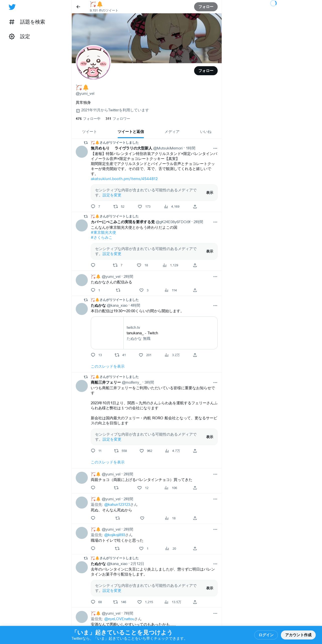The image size is (322, 644).
Task: Follow @yumi_vel with the black フォロー button
Action: pos(206,71)
